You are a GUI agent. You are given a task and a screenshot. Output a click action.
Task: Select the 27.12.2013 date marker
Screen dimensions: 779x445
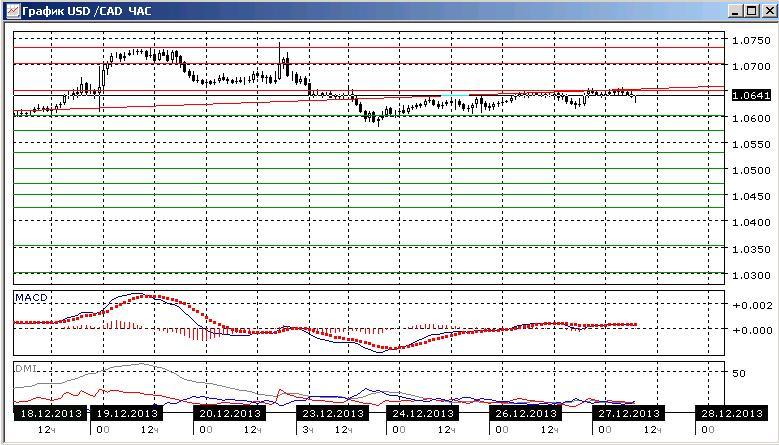pos(628,413)
